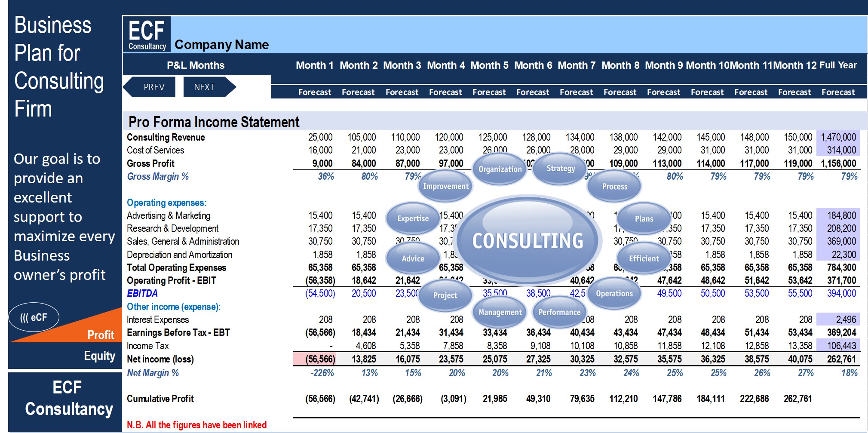This screenshot has width=868, height=433.
Task: Select the Net Margin % row label
Action: [153, 373]
